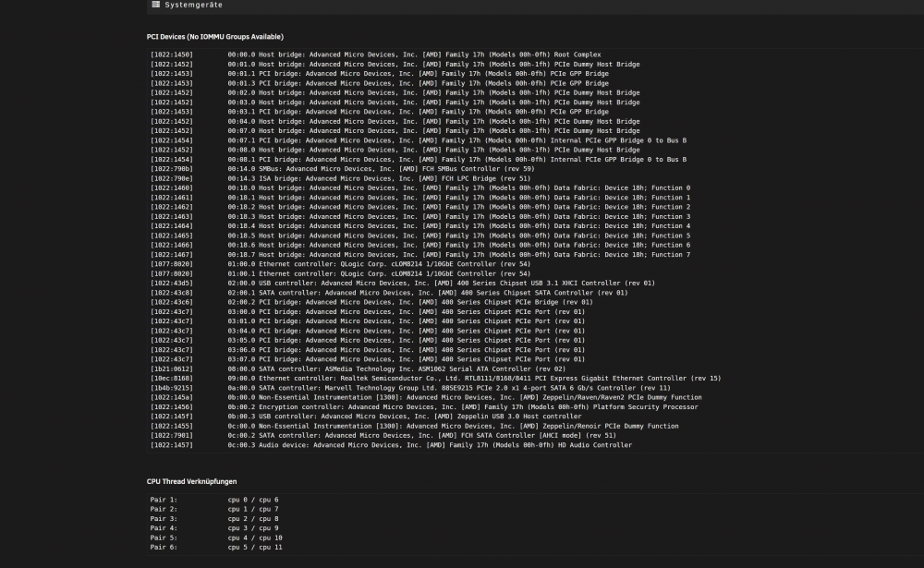Screen dimensions: 924x568
Task: Select the 00:14.0 FCH SMBus Controller row
Action: 343,168
